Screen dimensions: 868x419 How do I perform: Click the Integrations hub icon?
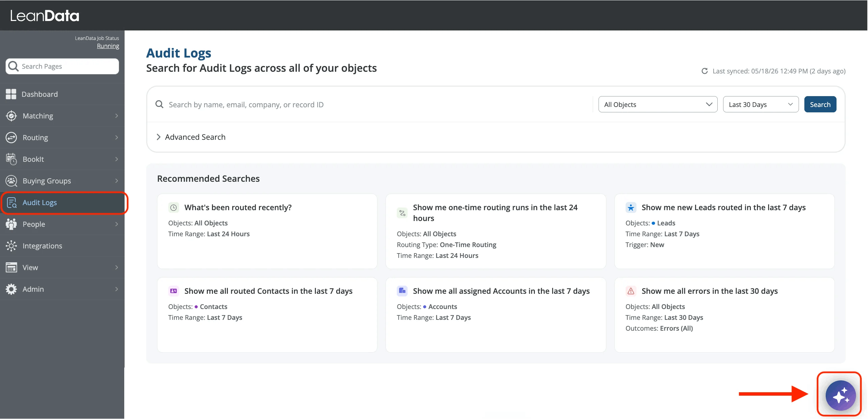coord(11,246)
